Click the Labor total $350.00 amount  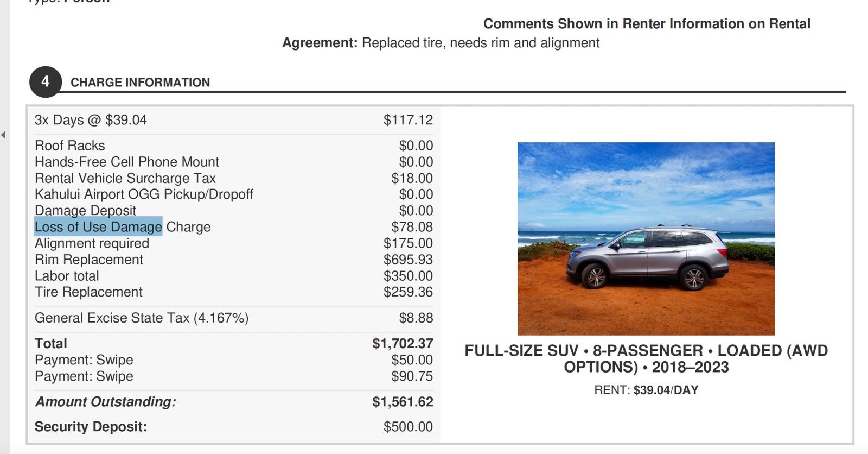(x=408, y=276)
